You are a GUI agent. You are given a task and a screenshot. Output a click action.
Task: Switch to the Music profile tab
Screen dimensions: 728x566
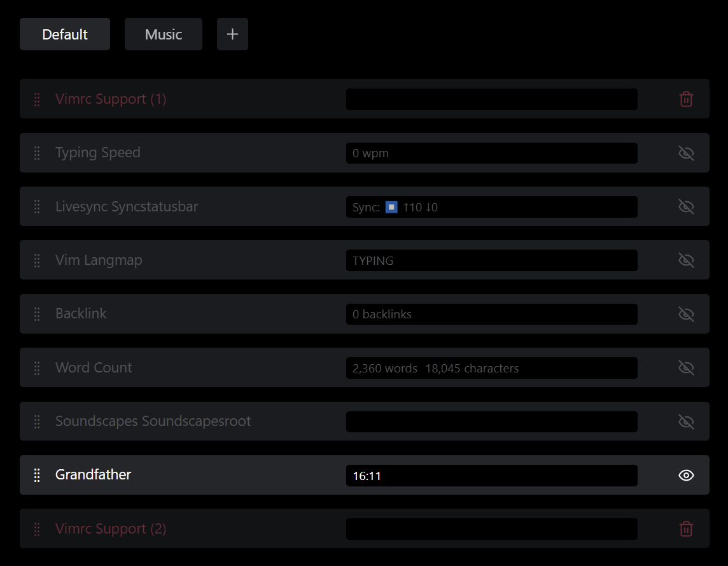[x=163, y=34]
